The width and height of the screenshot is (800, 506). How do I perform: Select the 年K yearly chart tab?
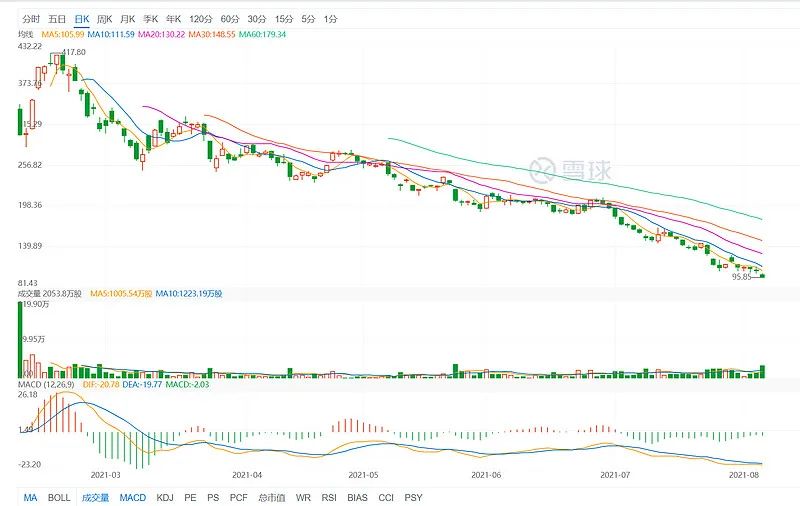(x=174, y=19)
